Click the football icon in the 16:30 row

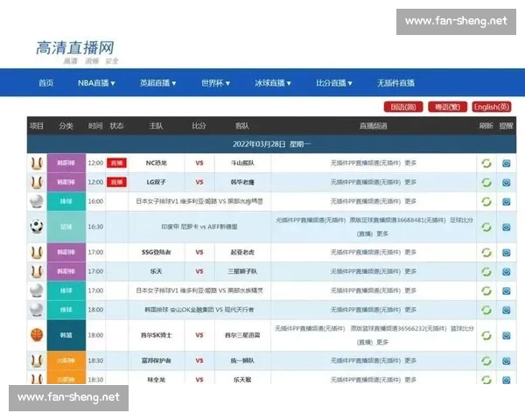point(37,227)
